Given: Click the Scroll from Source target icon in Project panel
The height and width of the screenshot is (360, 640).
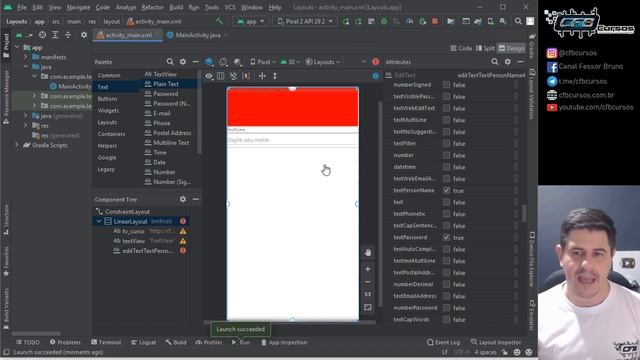Looking at the screenshot, I should click(x=42, y=35).
